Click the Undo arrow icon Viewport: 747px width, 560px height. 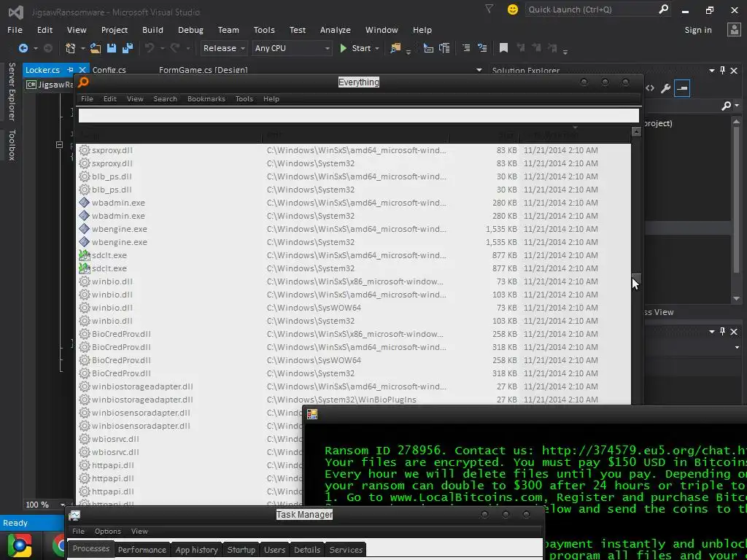coord(150,48)
